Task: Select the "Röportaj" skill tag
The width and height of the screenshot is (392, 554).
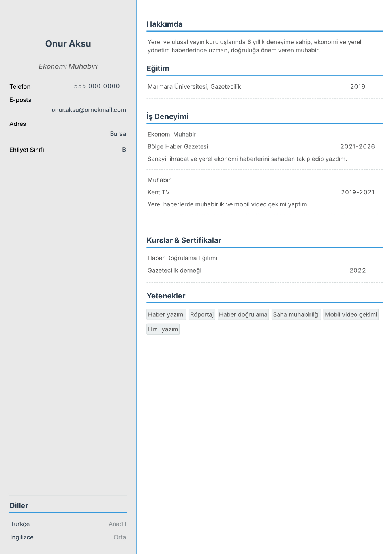Action: pos(202,314)
